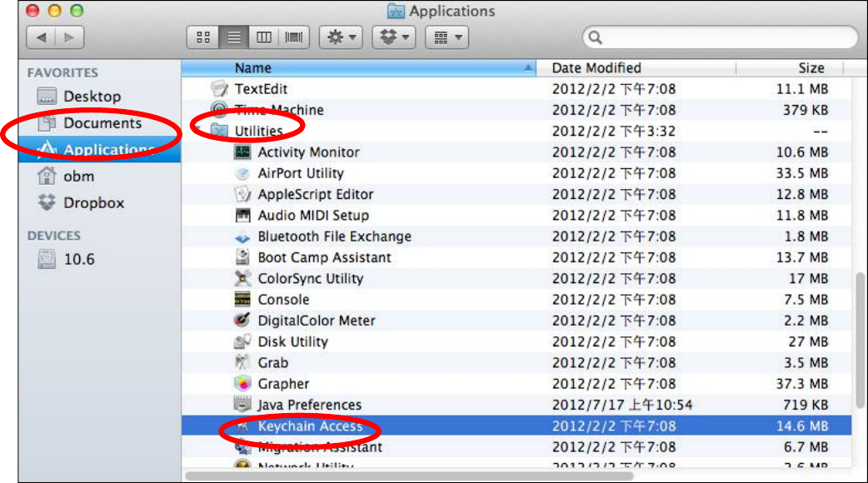The width and height of the screenshot is (868, 483).
Task: Click the Boot Camp Assistant name
Action: (x=324, y=257)
